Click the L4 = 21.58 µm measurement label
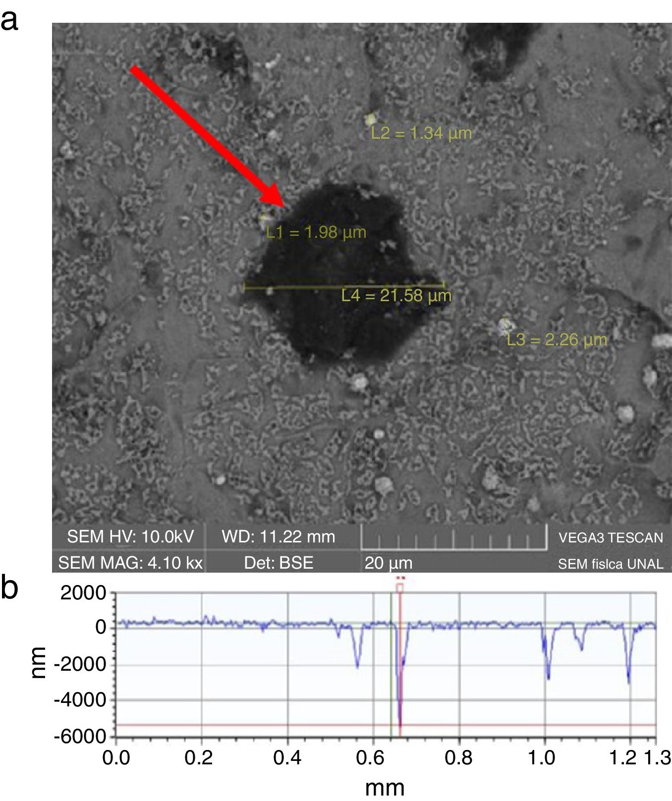The image size is (672, 801). coord(396,296)
